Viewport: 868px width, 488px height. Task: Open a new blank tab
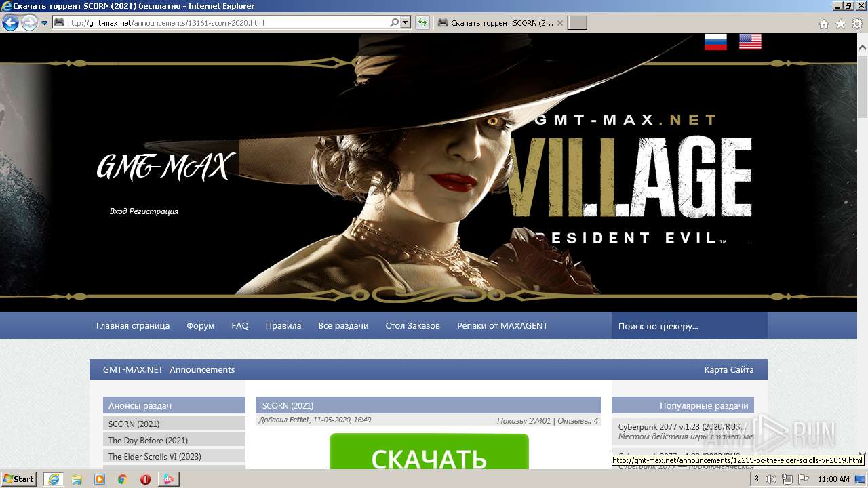tap(577, 22)
